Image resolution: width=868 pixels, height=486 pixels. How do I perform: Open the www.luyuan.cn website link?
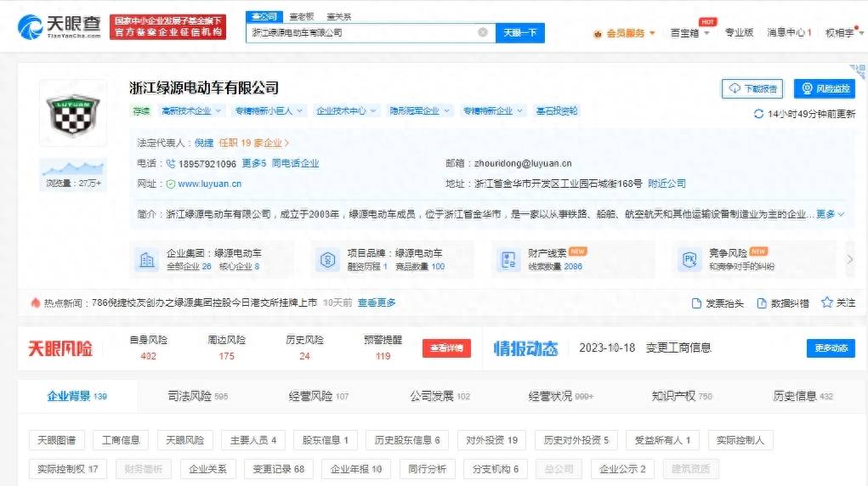click(x=209, y=184)
